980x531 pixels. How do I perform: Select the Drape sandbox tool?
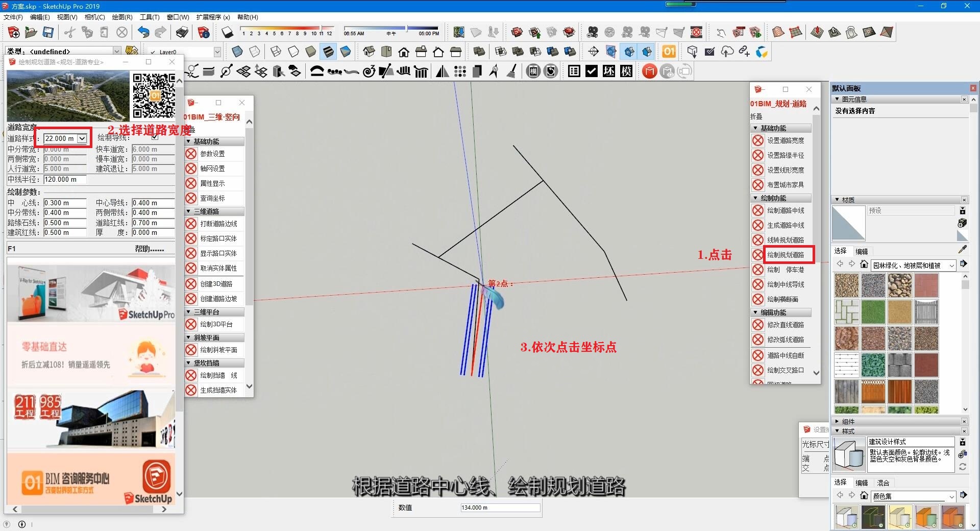click(x=852, y=33)
